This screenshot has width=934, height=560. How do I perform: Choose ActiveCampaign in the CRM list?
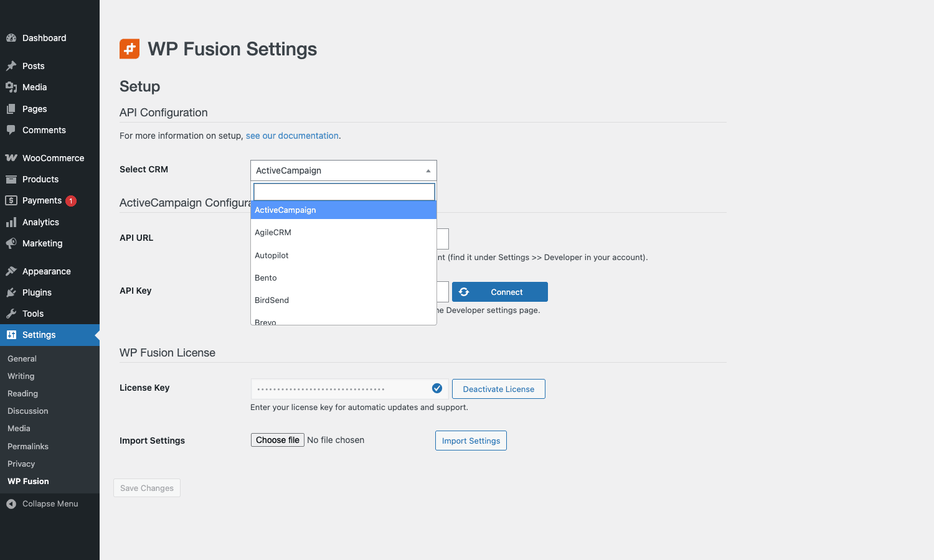(x=344, y=210)
